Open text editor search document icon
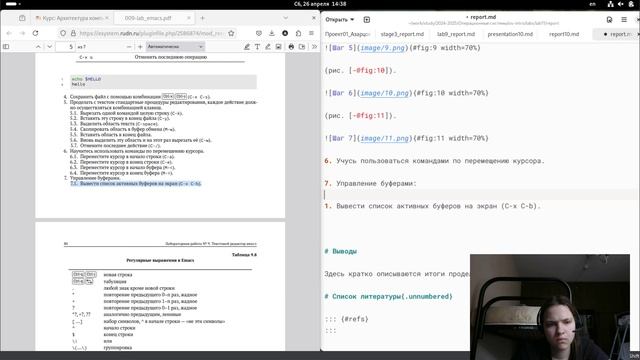Viewport: 640px width, 360px height. 609,19
